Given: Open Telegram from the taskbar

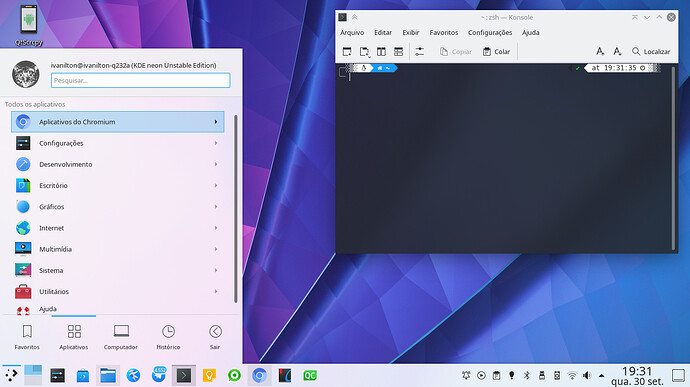Looking at the screenshot, I should click(158, 375).
